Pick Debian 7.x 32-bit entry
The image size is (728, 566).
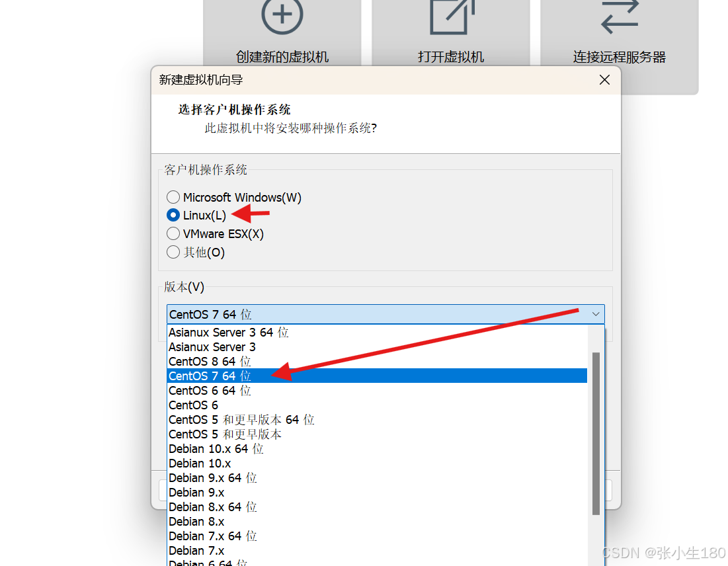[377, 551]
